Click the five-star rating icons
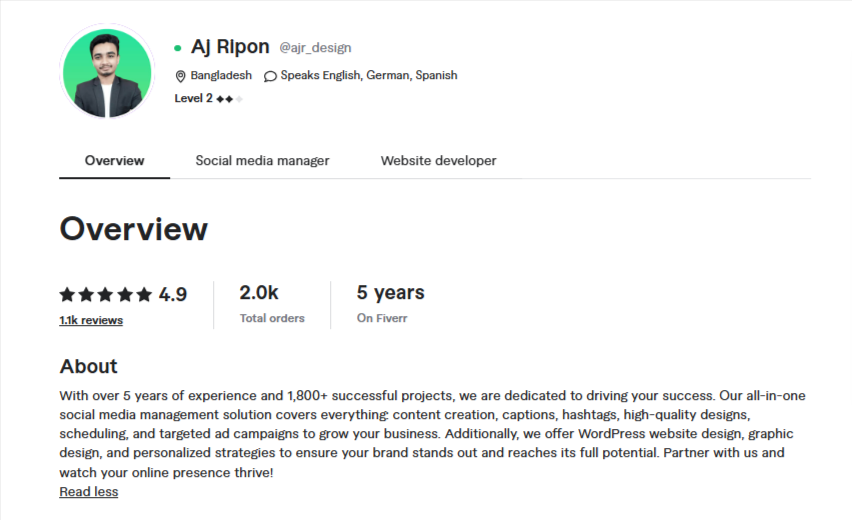 (x=106, y=294)
